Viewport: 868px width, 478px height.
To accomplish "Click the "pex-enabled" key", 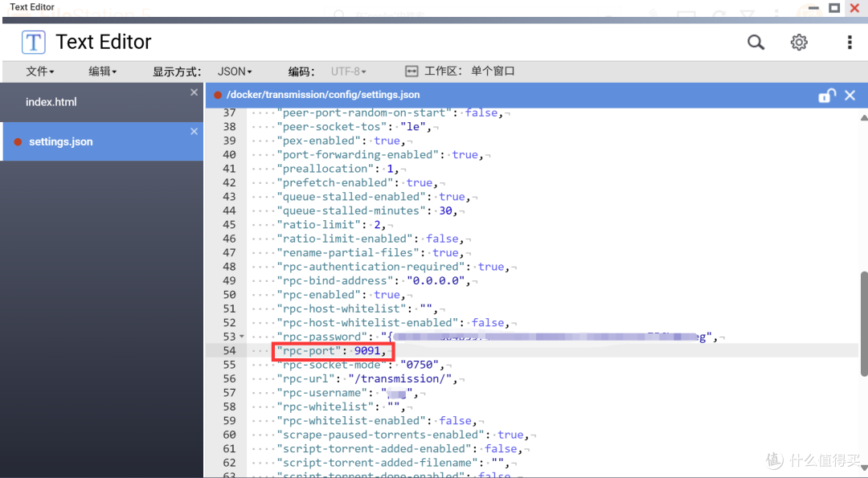I will pyautogui.click(x=319, y=141).
